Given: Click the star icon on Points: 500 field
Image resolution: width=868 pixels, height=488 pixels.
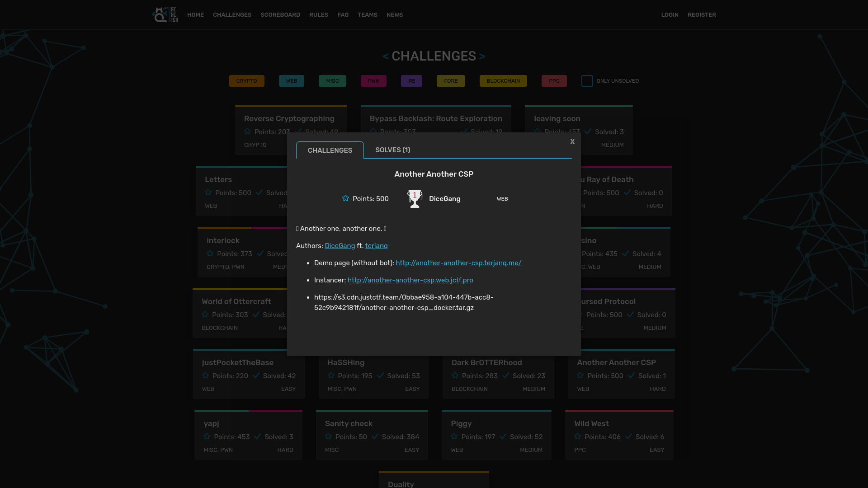Looking at the screenshot, I should [x=345, y=198].
